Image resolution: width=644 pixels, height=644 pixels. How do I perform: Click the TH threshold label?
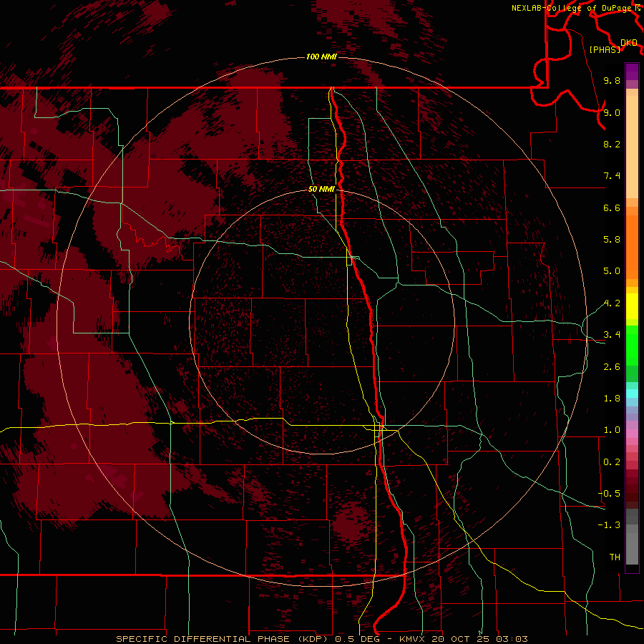coord(615,557)
